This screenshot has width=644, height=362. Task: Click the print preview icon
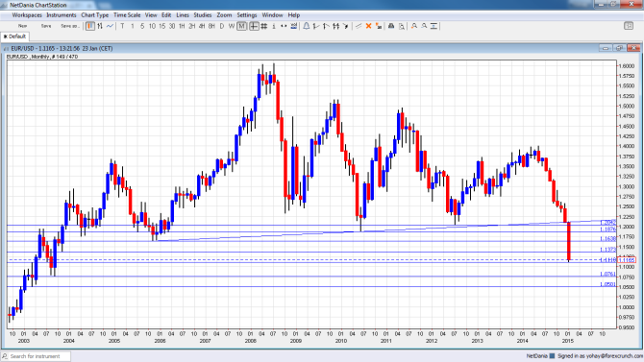pyautogui.click(x=401, y=26)
